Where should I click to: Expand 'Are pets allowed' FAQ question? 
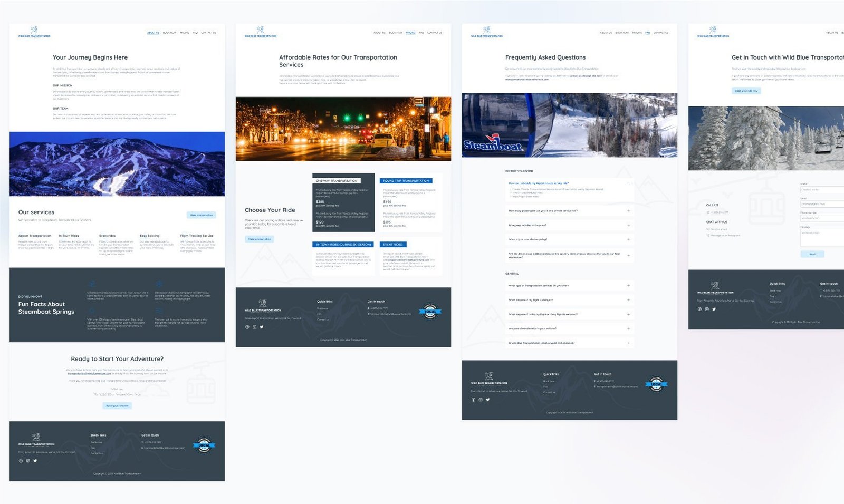point(628,328)
